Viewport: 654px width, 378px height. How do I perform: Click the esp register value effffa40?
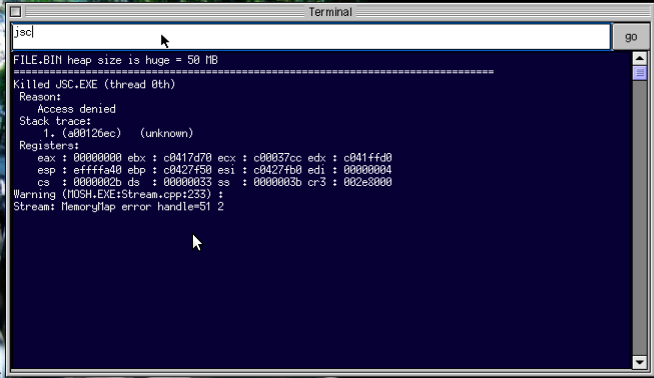98,170
